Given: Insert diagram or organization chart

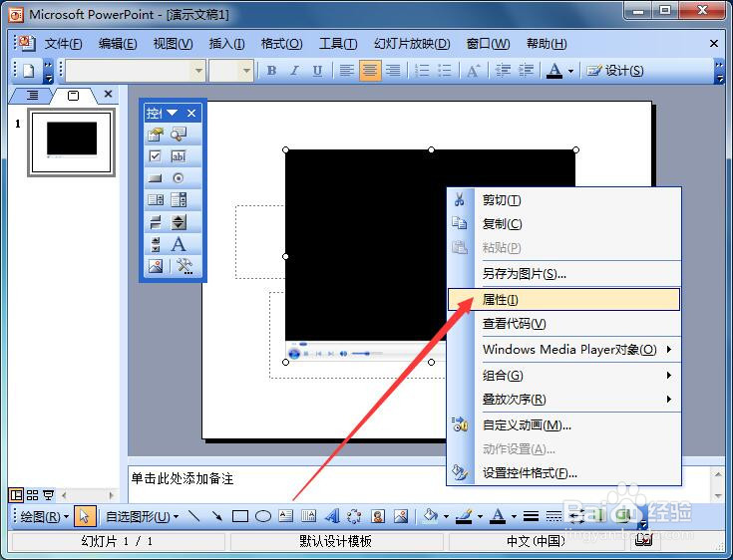Looking at the screenshot, I should (x=354, y=516).
